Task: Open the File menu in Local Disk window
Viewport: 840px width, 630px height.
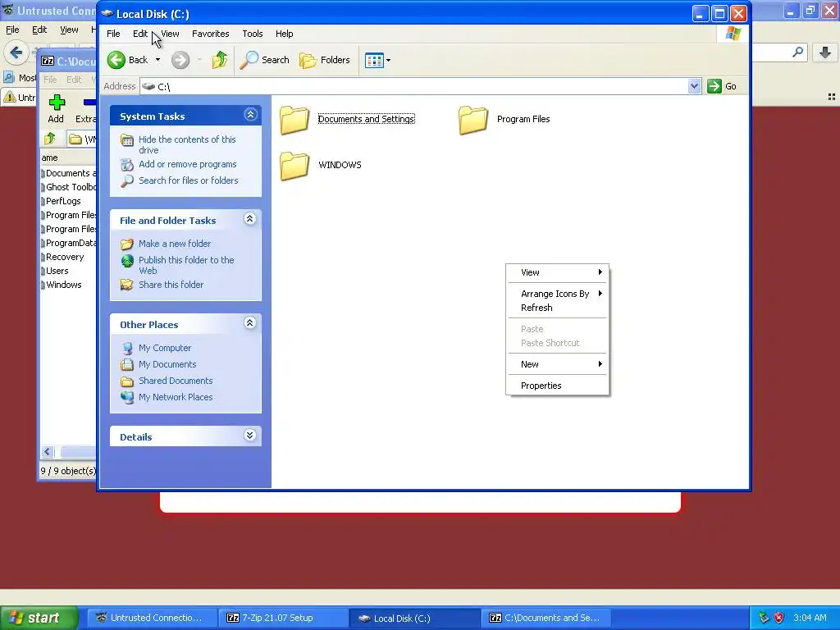Action: point(113,34)
